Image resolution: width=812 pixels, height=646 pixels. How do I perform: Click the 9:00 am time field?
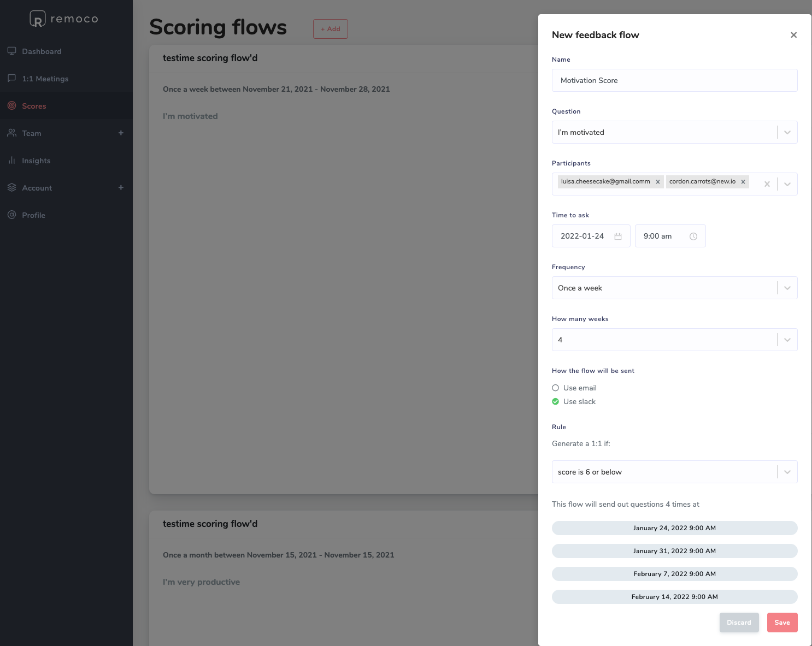[670, 236]
